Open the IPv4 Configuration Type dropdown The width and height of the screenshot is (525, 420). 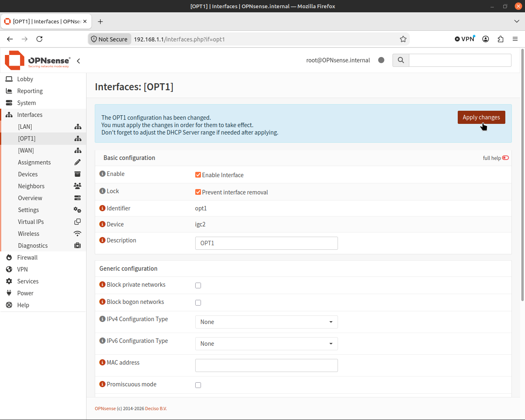267,322
